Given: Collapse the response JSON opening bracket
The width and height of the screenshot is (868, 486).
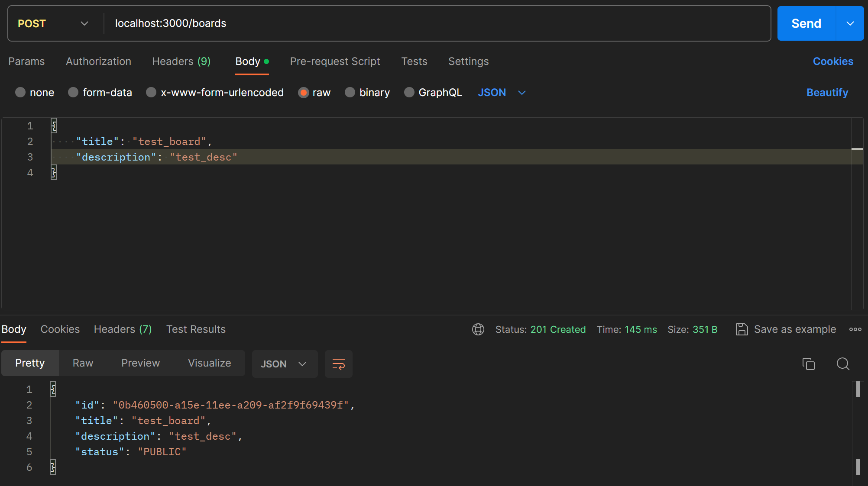Looking at the screenshot, I should [x=53, y=389].
